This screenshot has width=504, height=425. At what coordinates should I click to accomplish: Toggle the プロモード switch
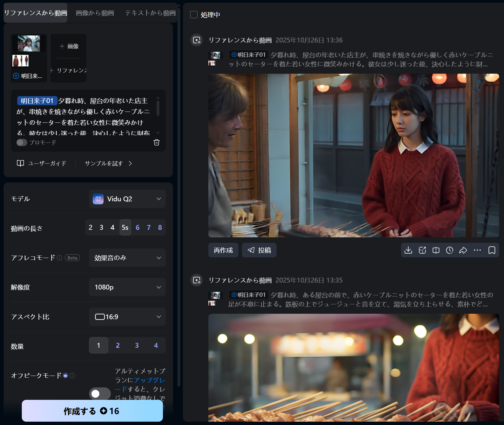click(22, 142)
